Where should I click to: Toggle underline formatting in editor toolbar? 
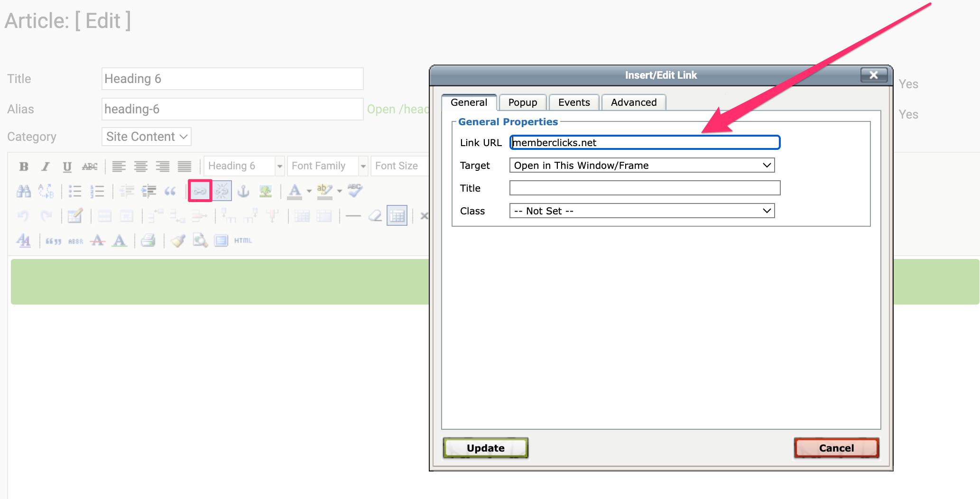tap(67, 166)
